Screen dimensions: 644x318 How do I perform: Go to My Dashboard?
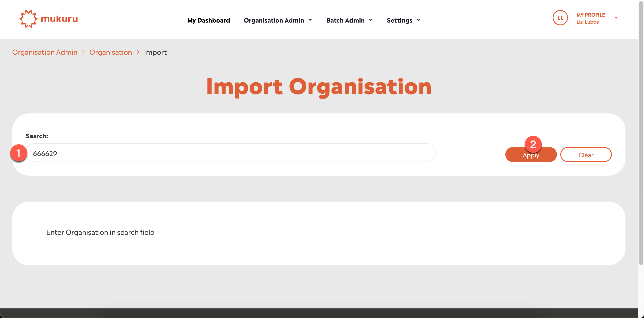(x=208, y=20)
